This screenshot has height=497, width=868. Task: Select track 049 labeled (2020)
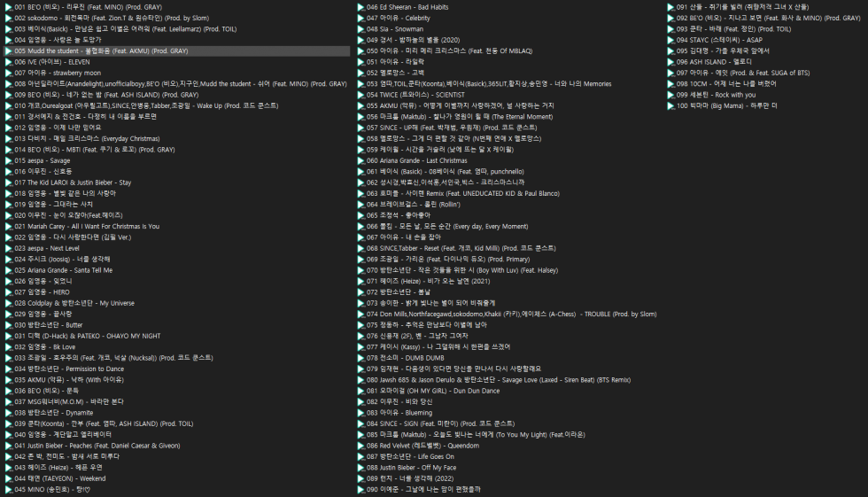[x=413, y=40]
